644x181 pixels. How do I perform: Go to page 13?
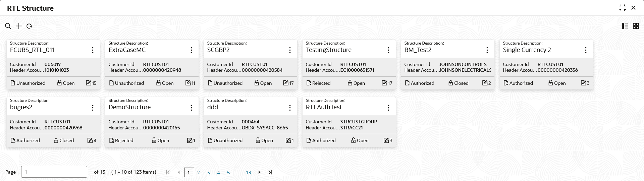[x=248, y=173]
